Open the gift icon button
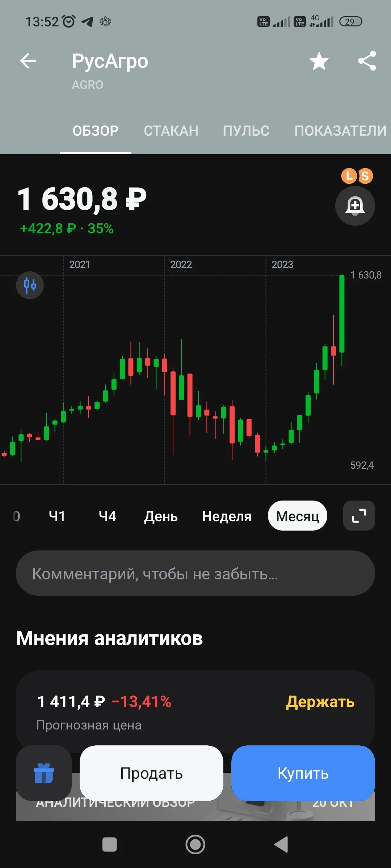The width and height of the screenshot is (391, 868). coord(43,773)
